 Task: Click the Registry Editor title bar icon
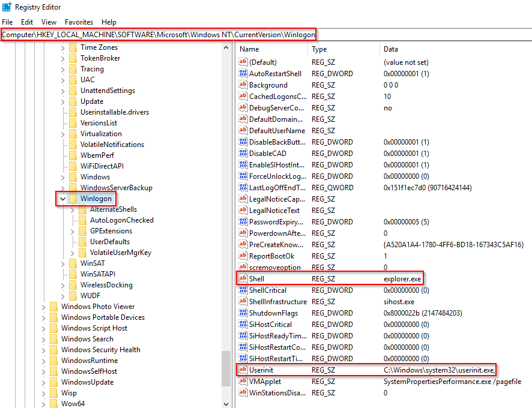(x=7, y=8)
